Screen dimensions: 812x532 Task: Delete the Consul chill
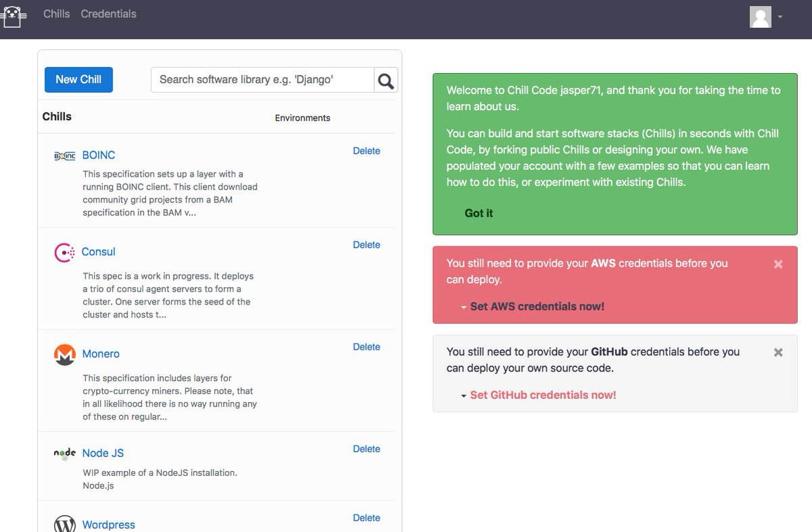(x=367, y=245)
